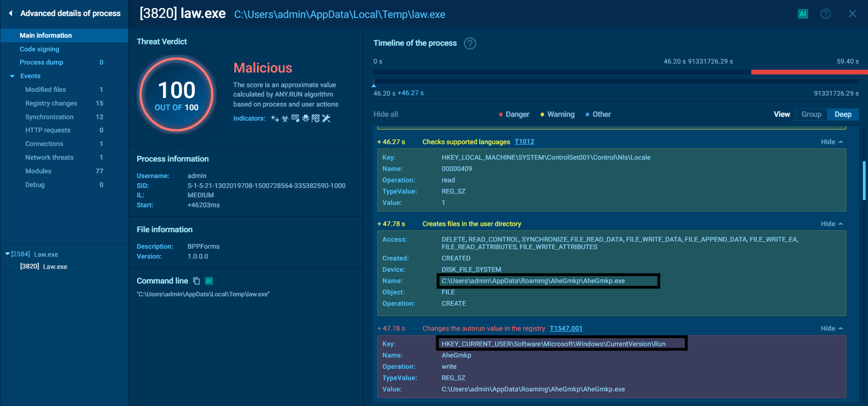Select the [3820] Law.exe child process

point(43,267)
